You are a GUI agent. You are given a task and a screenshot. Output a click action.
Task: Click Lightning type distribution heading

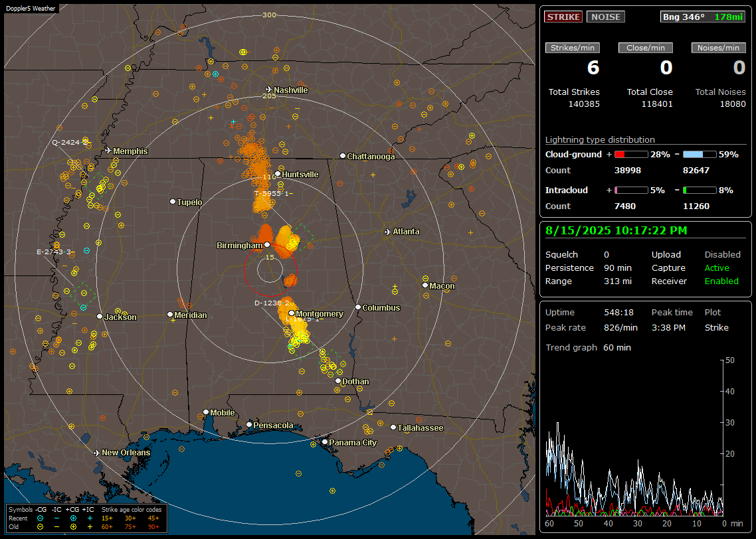600,139
